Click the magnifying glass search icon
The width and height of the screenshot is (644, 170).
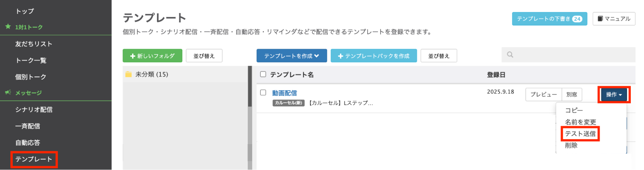510,55
